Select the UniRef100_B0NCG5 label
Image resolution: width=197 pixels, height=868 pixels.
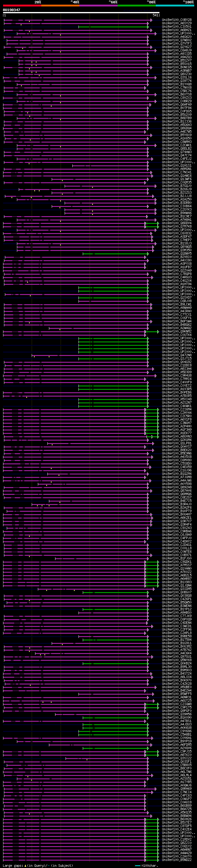point(176,67)
